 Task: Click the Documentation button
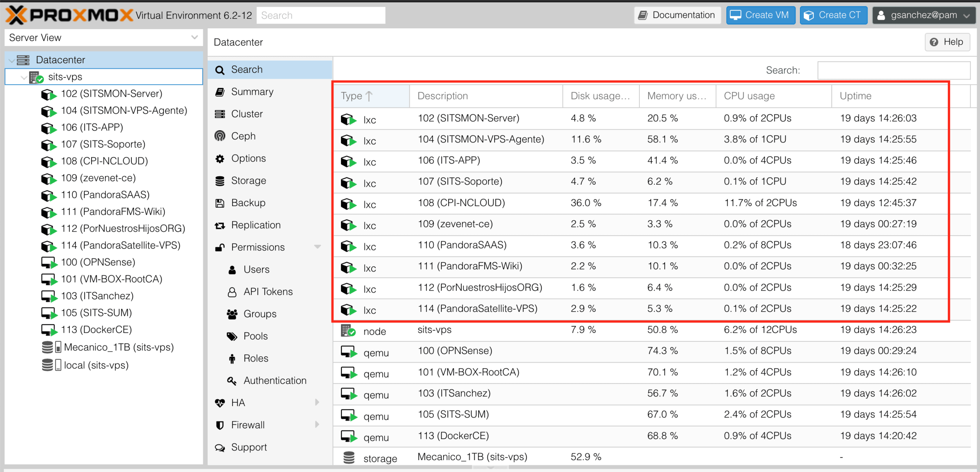[677, 15]
